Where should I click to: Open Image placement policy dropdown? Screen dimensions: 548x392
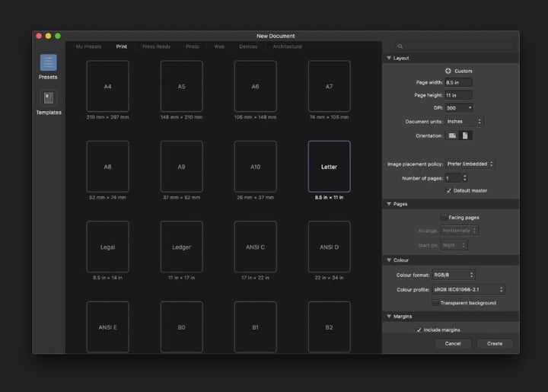[470, 164]
